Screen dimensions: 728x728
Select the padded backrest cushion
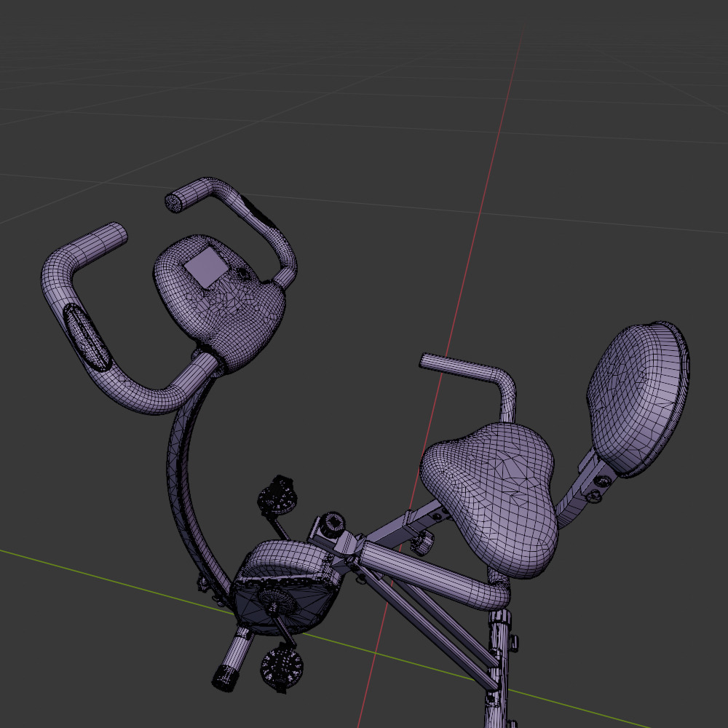pos(638,399)
